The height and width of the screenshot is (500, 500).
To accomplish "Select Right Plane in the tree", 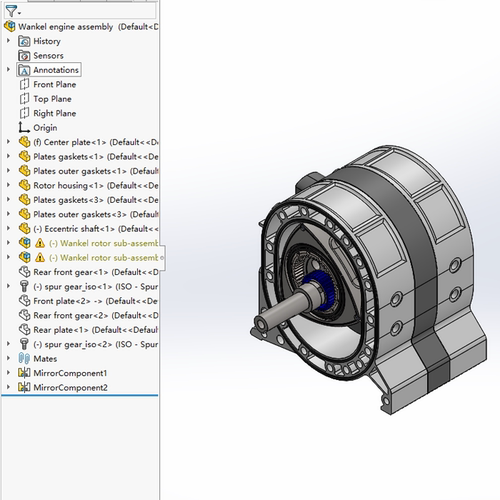I will (x=55, y=113).
